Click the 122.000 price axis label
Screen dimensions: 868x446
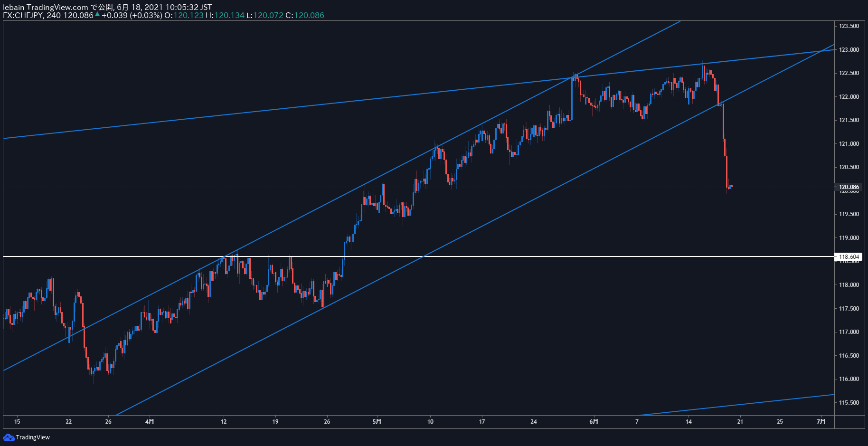[x=849, y=97]
